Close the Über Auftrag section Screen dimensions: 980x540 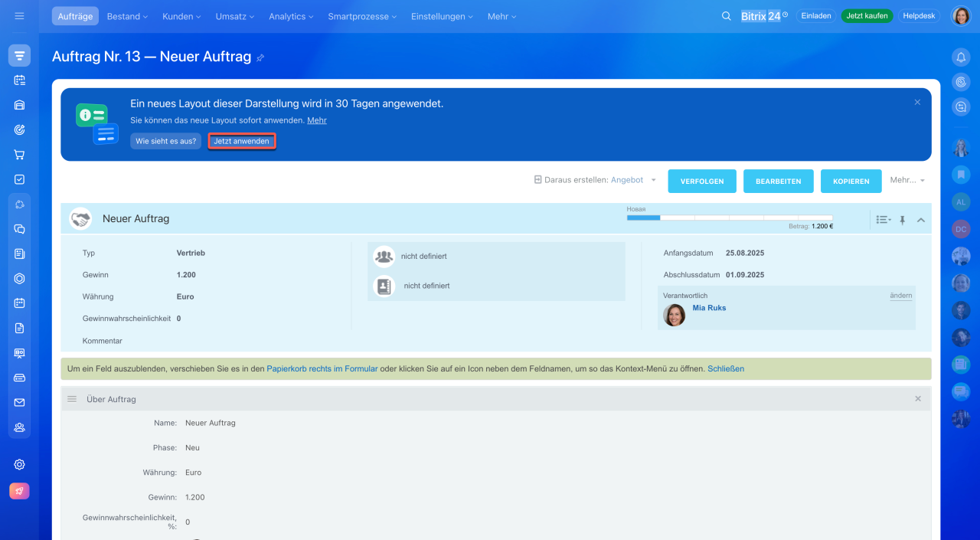pos(918,399)
